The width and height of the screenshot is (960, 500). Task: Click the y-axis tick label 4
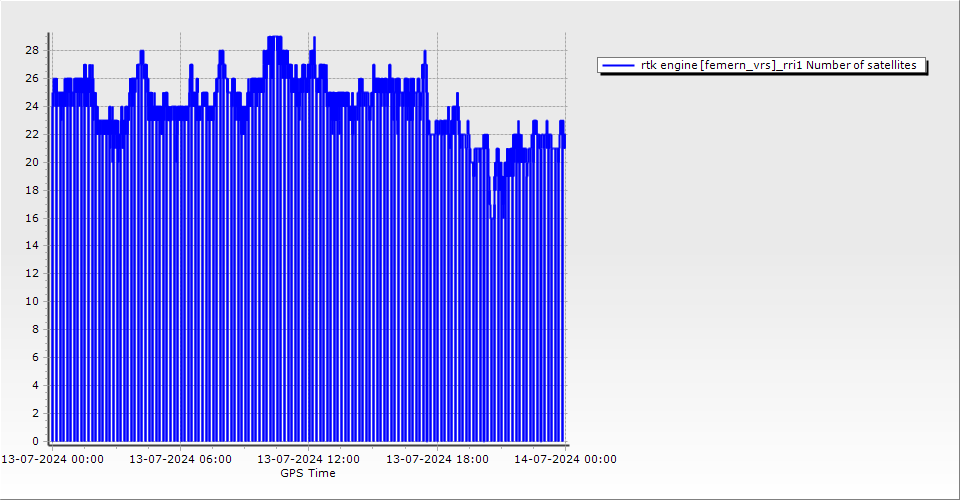35,385
